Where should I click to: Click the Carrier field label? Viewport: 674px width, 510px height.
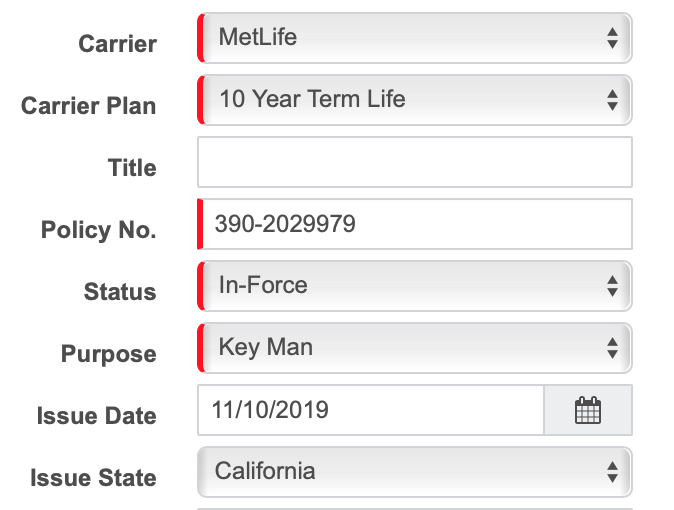pos(117,44)
